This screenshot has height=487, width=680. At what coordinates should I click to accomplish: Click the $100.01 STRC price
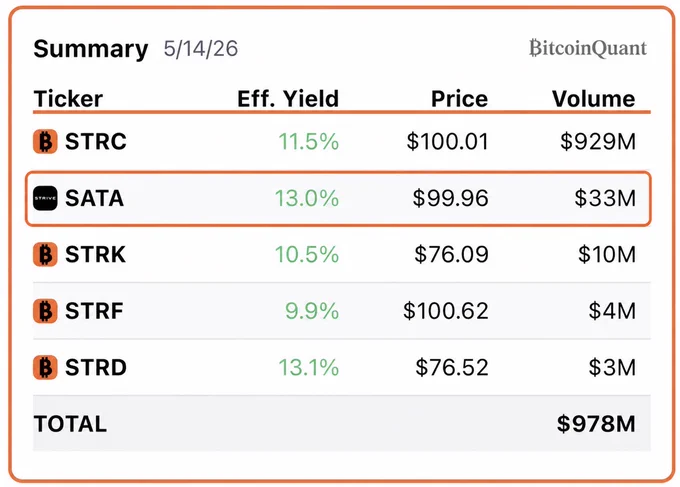[448, 141]
